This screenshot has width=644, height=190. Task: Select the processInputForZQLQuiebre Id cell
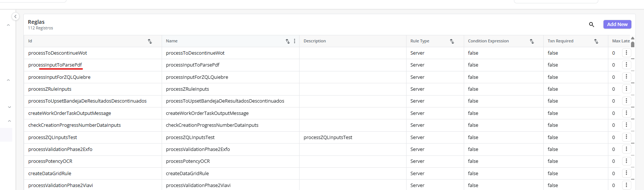coord(93,77)
